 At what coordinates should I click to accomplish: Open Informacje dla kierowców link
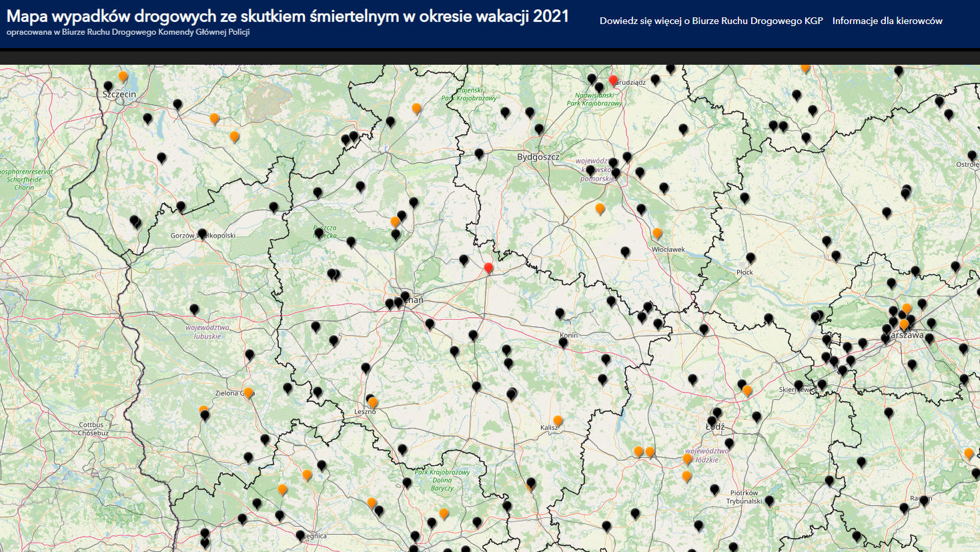point(887,21)
